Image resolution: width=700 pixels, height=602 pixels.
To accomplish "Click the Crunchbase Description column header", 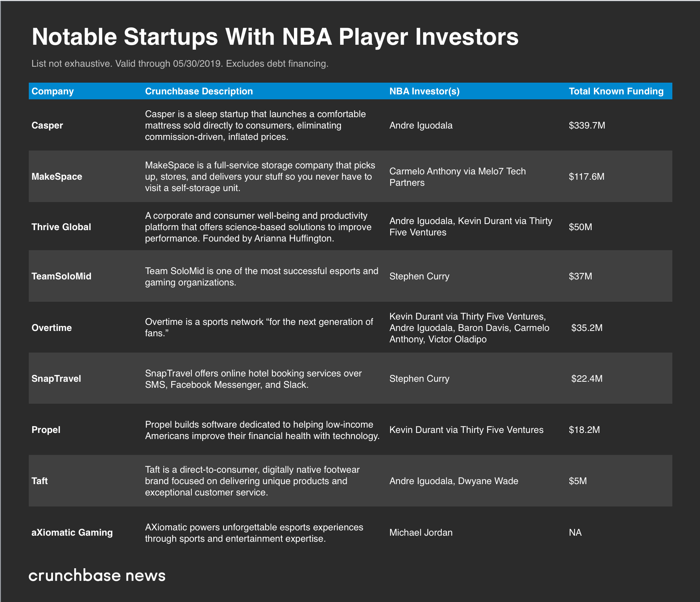I will 199,91.
